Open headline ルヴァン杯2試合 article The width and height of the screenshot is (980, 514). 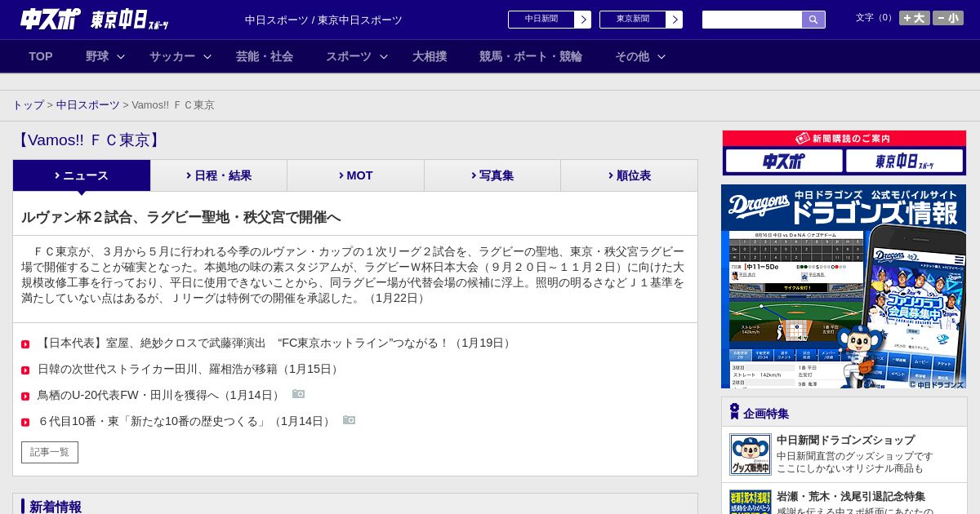pyautogui.click(x=181, y=217)
